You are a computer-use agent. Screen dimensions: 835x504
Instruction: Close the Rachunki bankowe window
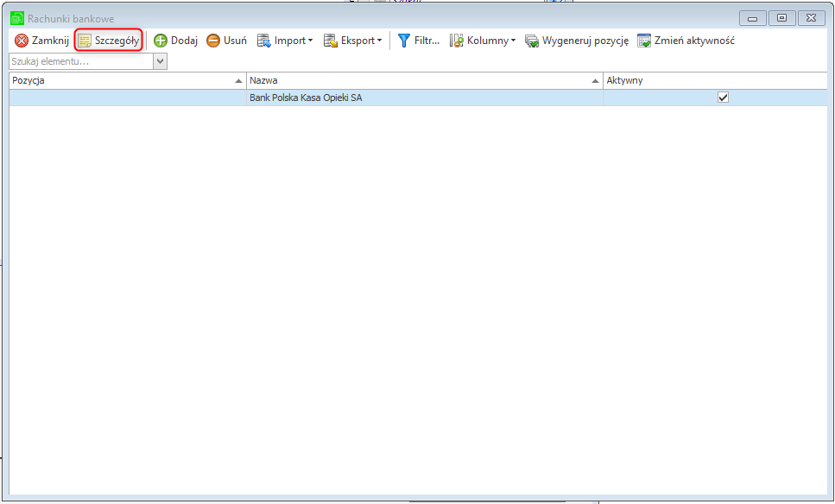(x=811, y=18)
